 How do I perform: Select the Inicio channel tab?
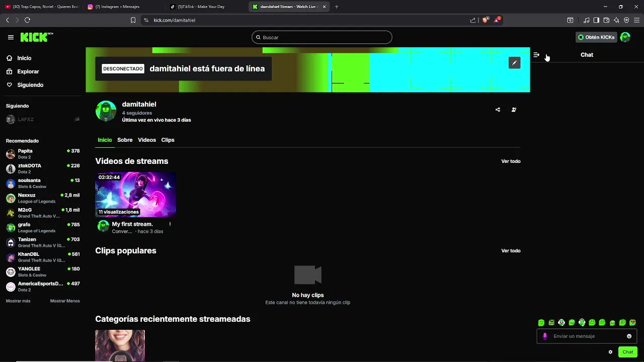click(105, 140)
